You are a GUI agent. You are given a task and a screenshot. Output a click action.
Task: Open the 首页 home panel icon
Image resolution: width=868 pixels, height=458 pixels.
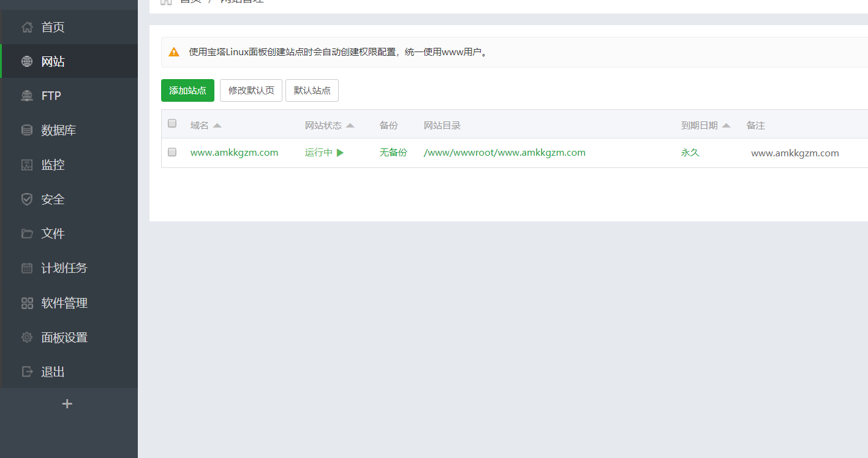pyautogui.click(x=26, y=26)
